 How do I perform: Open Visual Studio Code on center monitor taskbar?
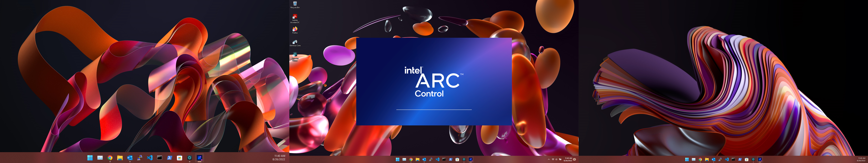[x=437, y=159]
